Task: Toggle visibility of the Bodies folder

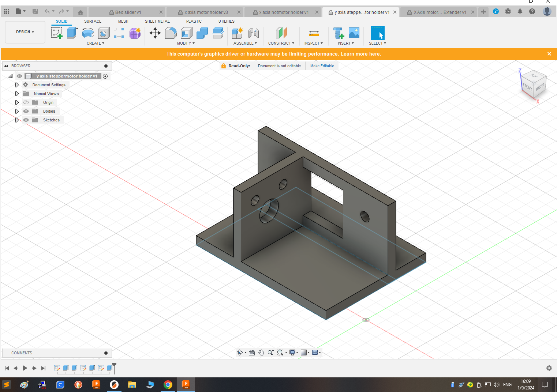Action: tap(26, 111)
